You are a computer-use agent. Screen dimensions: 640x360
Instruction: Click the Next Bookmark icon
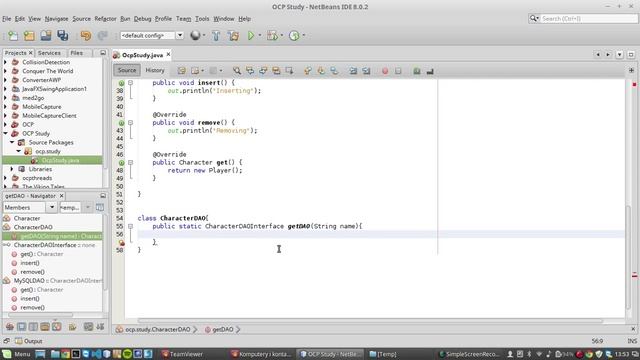(x=321, y=71)
